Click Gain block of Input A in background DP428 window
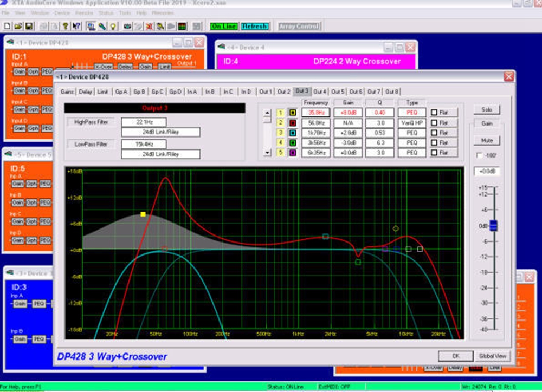 [x=20, y=72]
